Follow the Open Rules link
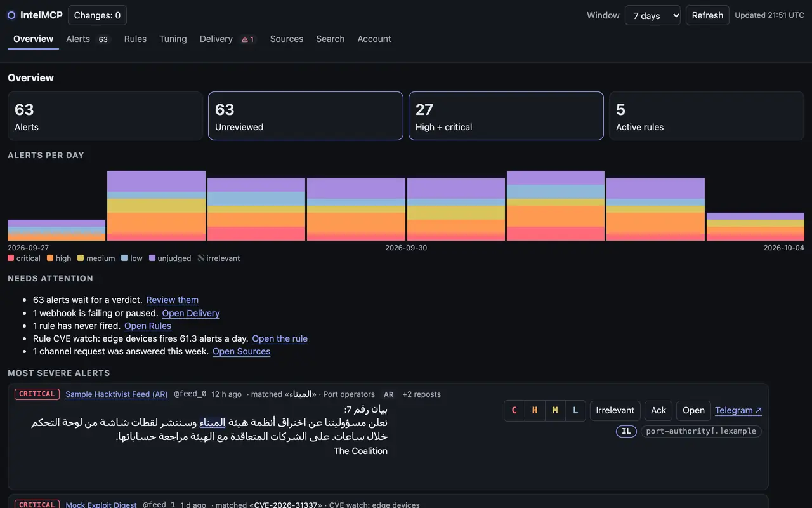Image resolution: width=812 pixels, height=508 pixels. click(x=148, y=326)
